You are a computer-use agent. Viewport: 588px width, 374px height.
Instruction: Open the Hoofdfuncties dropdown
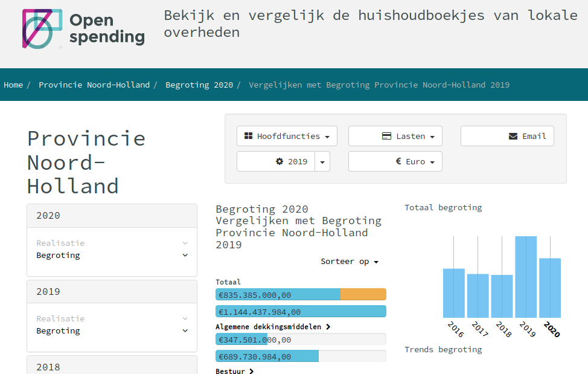pyautogui.click(x=286, y=136)
